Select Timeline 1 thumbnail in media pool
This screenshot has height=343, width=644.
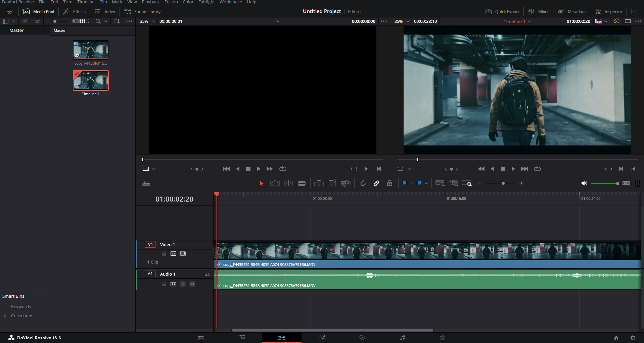point(91,80)
